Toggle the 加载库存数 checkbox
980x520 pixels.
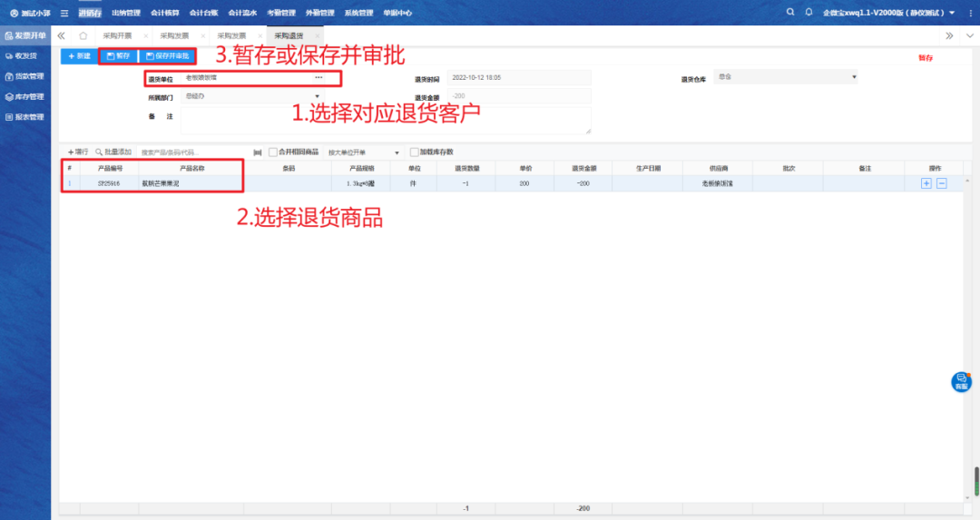[415, 152]
